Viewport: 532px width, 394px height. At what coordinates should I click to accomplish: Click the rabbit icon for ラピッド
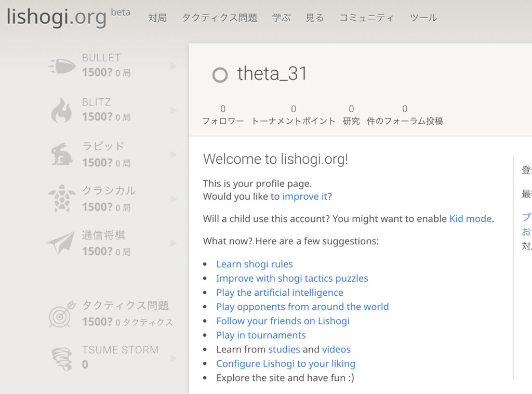point(62,154)
